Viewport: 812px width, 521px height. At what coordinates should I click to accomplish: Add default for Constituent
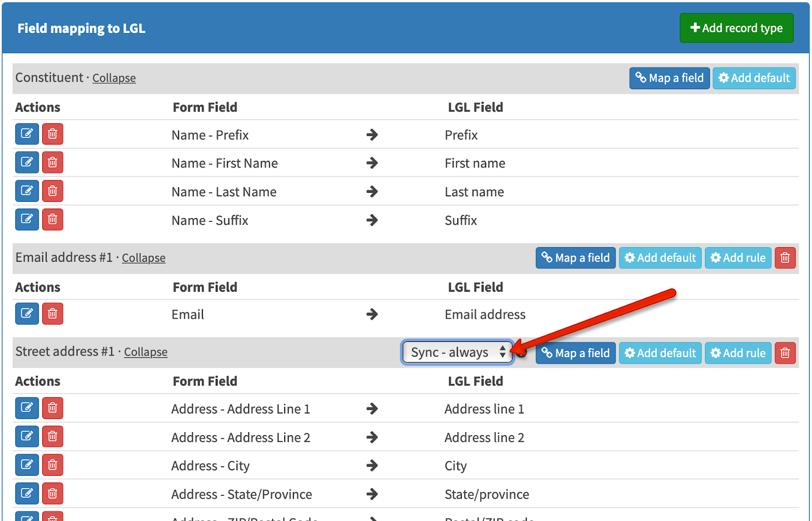754,78
